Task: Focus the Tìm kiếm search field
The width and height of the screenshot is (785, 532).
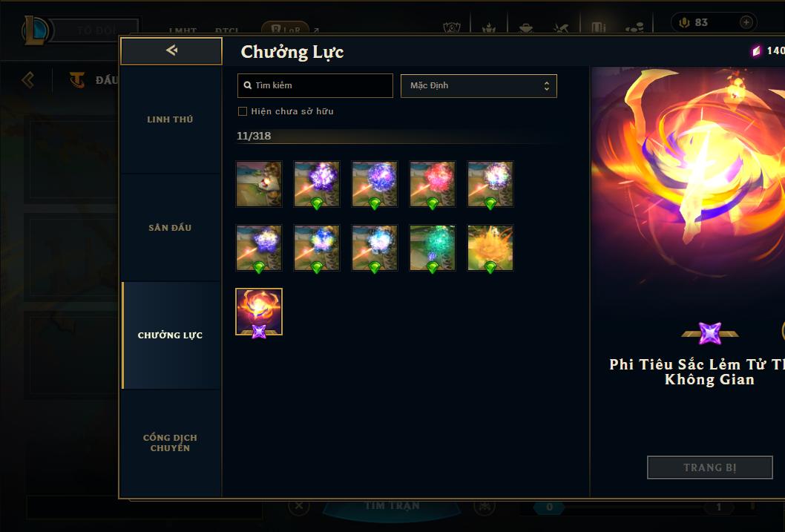Action: 315,85
